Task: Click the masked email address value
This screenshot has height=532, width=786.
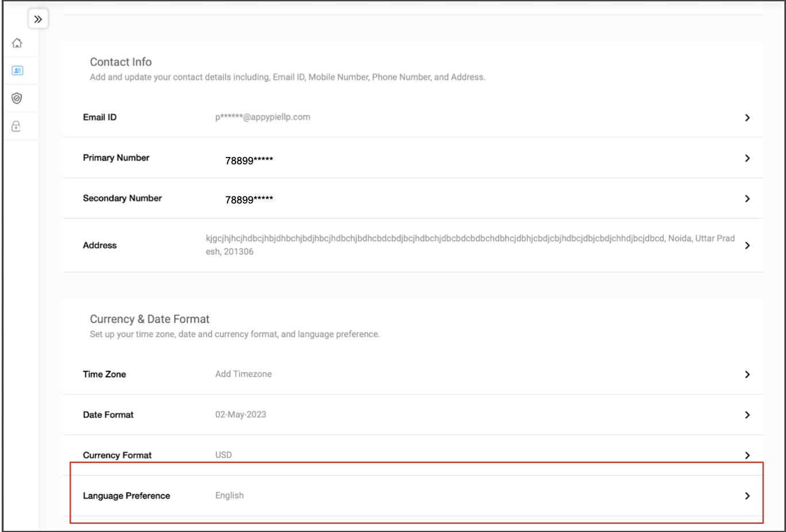Action: tap(263, 117)
